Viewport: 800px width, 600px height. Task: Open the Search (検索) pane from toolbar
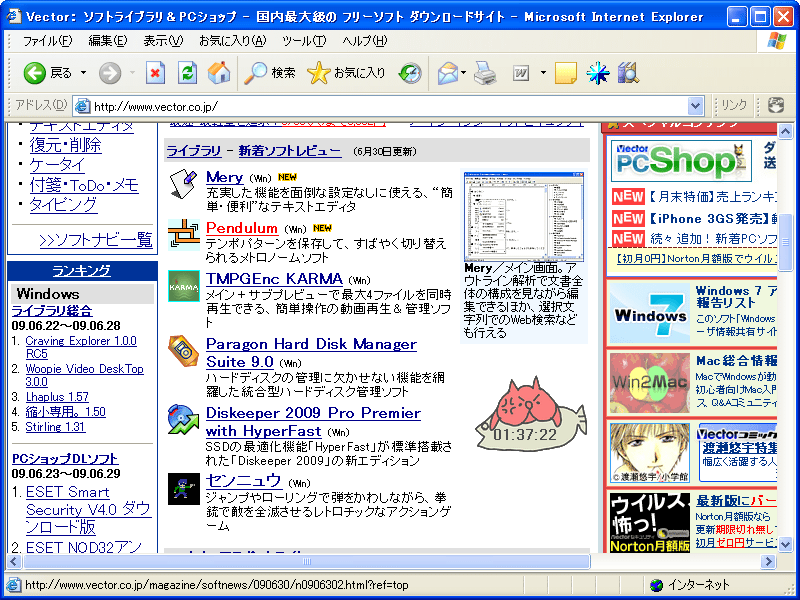(x=269, y=73)
